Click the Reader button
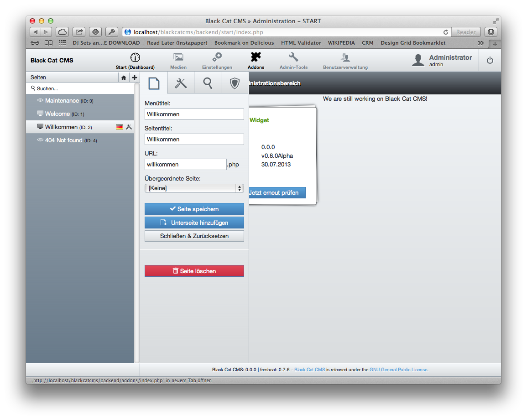This screenshot has height=420, width=527. (x=466, y=32)
